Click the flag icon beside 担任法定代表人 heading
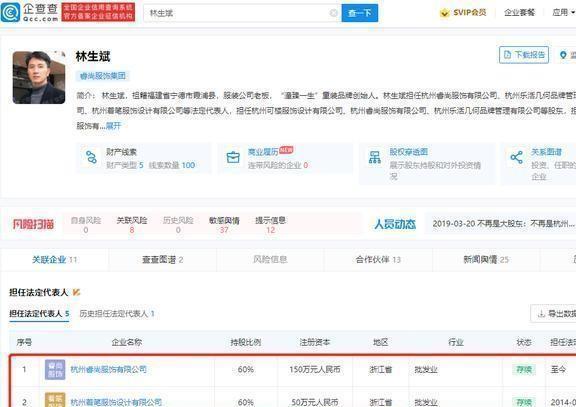The width and height of the screenshot is (576, 407). pyautogui.click(x=76, y=292)
